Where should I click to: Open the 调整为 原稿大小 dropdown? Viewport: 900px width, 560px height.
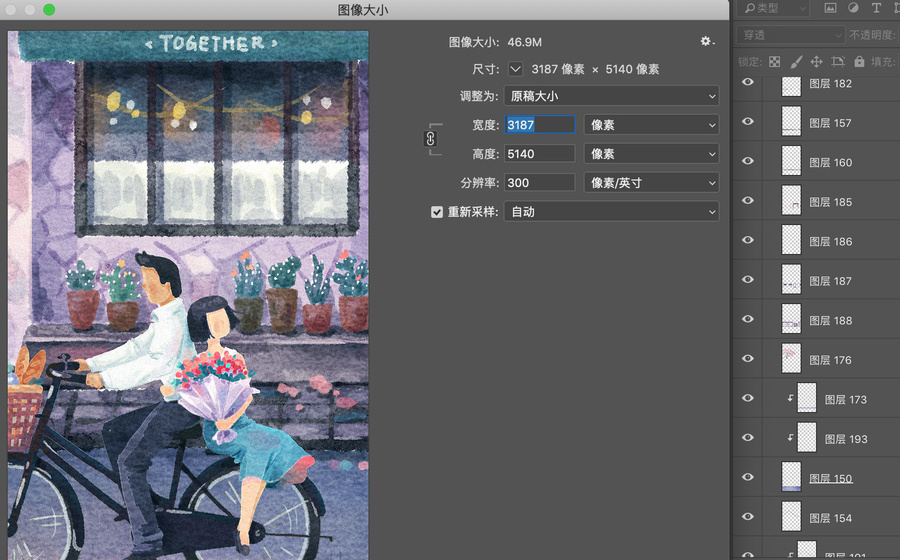(x=611, y=96)
